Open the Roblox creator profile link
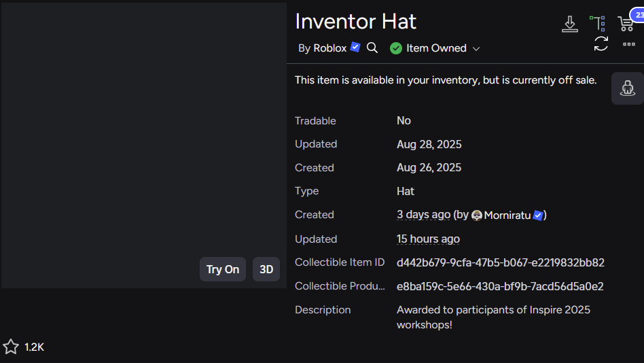This screenshot has height=363, width=644. point(329,48)
